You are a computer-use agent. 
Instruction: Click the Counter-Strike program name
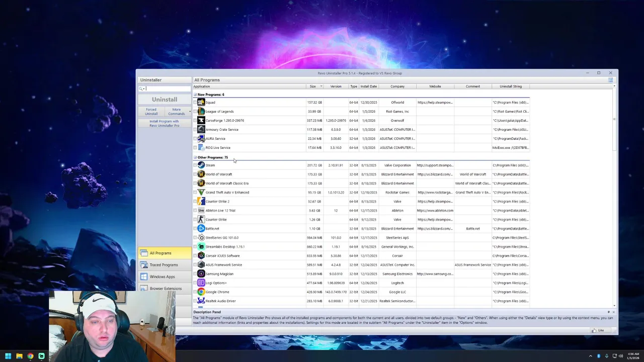click(x=216, y=220)
